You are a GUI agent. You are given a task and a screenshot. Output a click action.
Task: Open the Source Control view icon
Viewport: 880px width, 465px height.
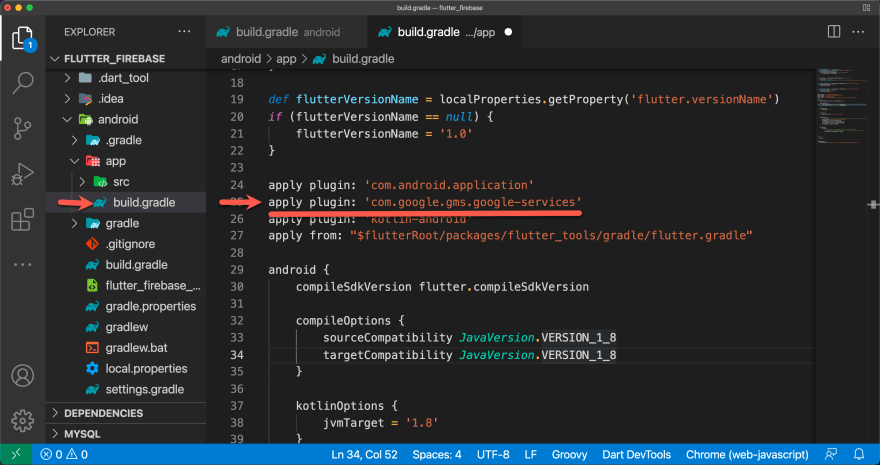pos(22,128)
